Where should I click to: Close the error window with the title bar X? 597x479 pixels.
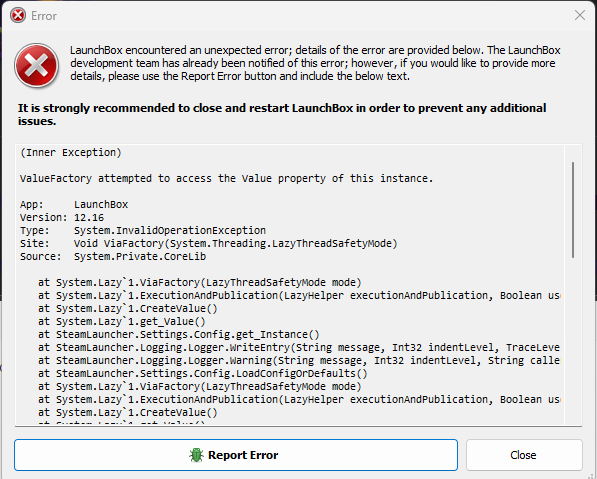click(x=580, y=15)
